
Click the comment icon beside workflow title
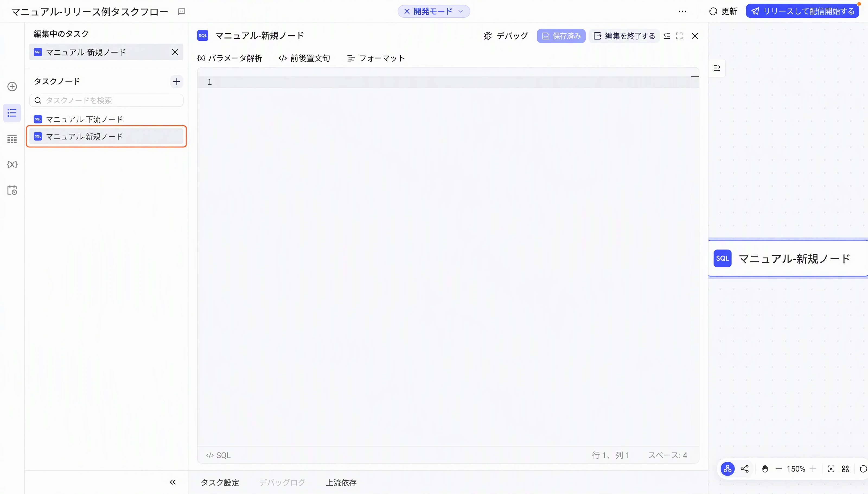pos(181,11)
